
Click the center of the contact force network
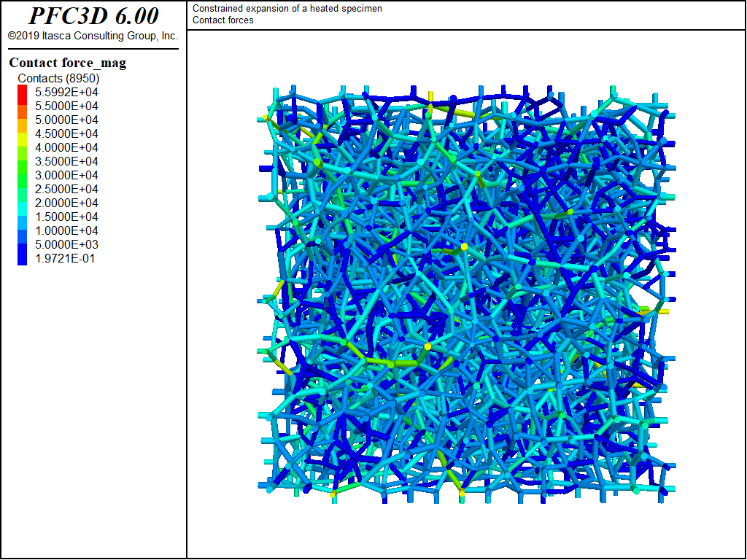click(x=466, y=295)
